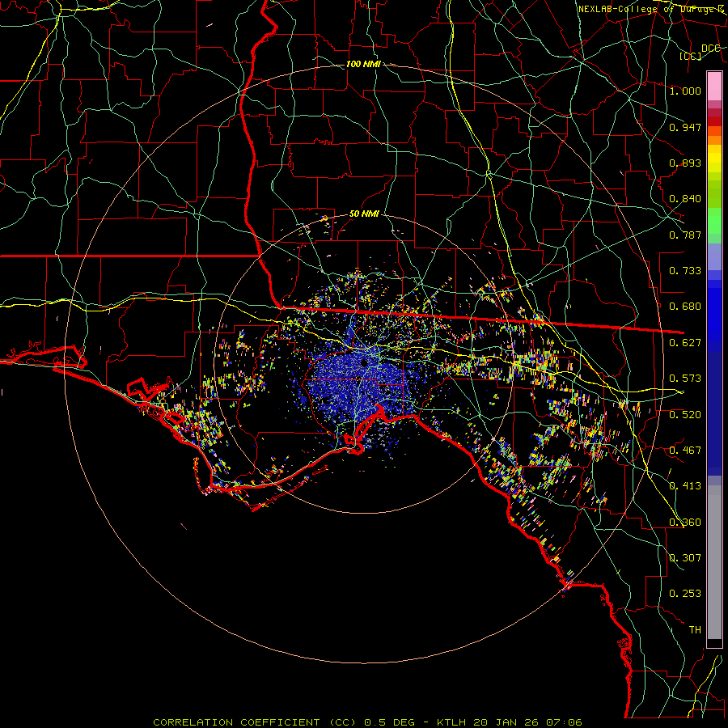Click the DCC label above the color bar
The height and width of the screenshot is (728, 728).
pyautogui.click(x=710, y=49)
